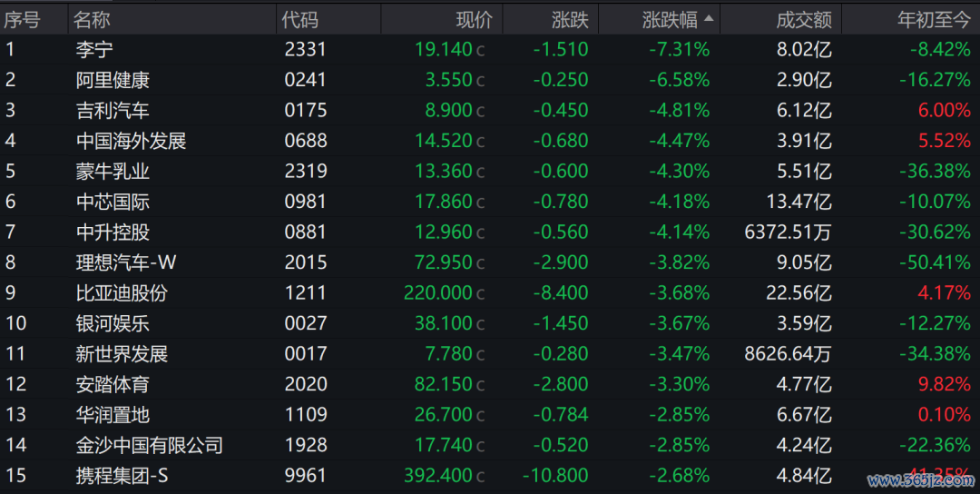980x494 pixels.
Task: Select stock name 安踏体育
Action: click(x=113, y=384)
